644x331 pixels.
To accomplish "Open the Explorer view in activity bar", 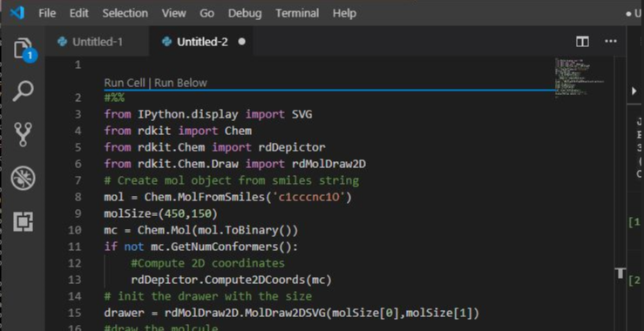I will pyautogui.click(x=23, y=49).
